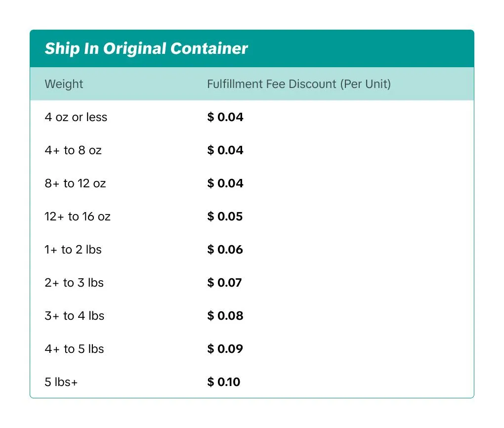Click the Ship In Original Container title

146,48
